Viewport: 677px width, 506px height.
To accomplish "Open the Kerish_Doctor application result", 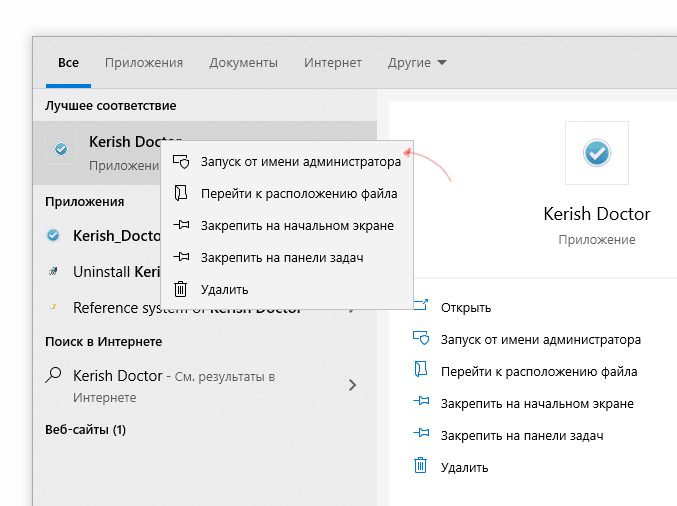I will [x=205, y=236].
